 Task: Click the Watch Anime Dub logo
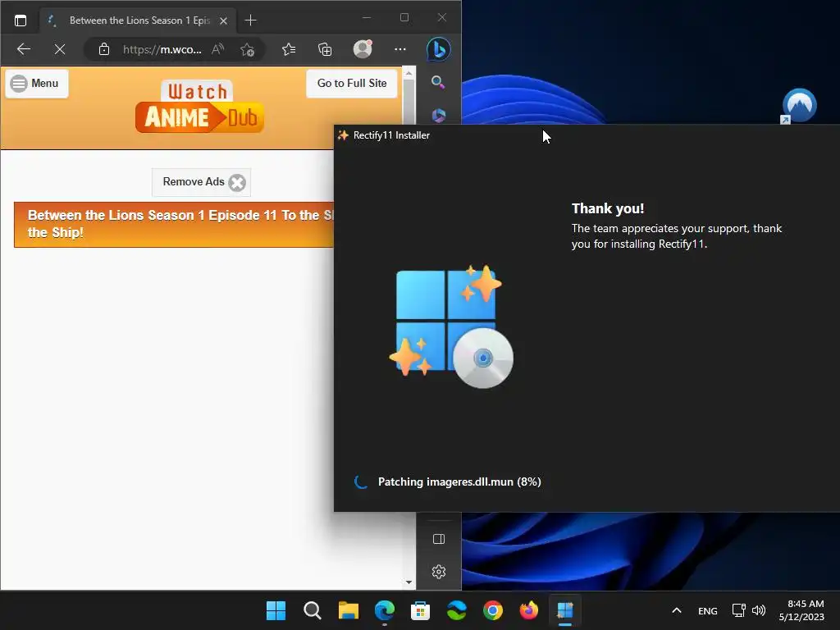tap(199, 107)
